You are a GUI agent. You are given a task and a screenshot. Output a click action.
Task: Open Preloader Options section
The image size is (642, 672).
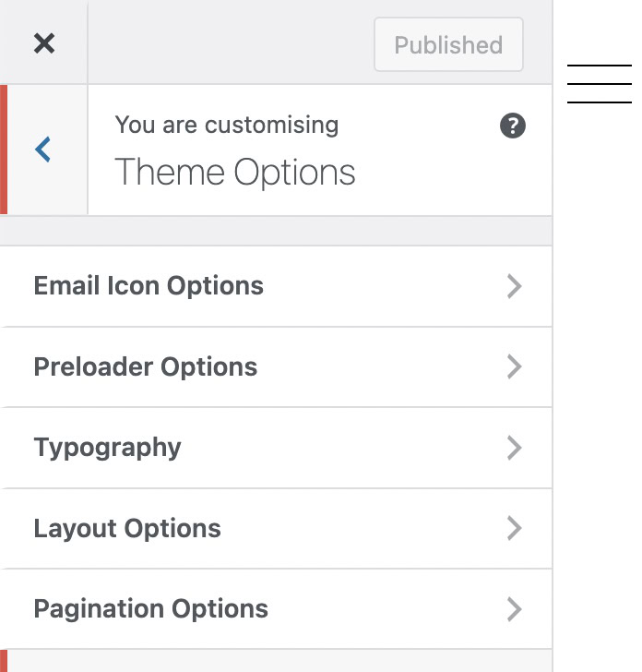click(146, 366)
